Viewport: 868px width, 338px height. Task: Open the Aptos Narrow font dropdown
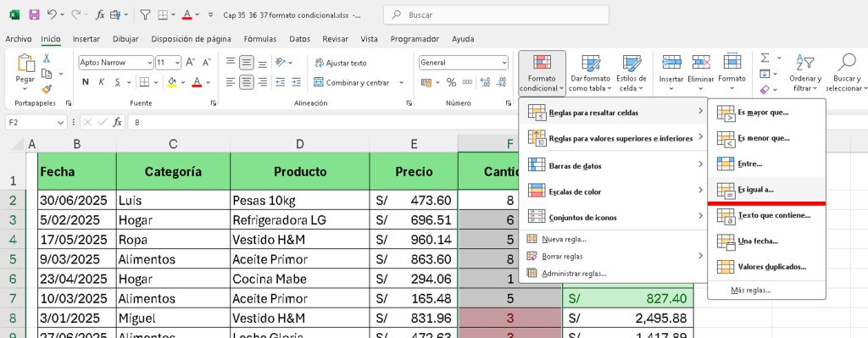click(x=149, y=63)
